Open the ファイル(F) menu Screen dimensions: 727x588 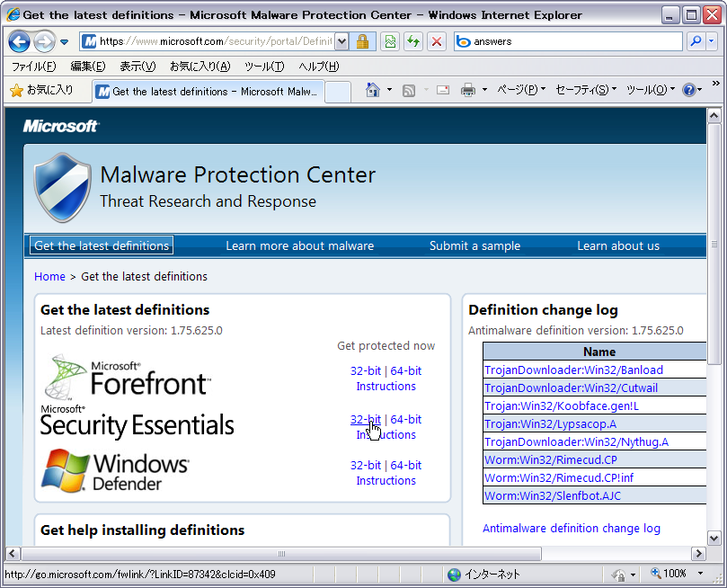coord(33,67)
